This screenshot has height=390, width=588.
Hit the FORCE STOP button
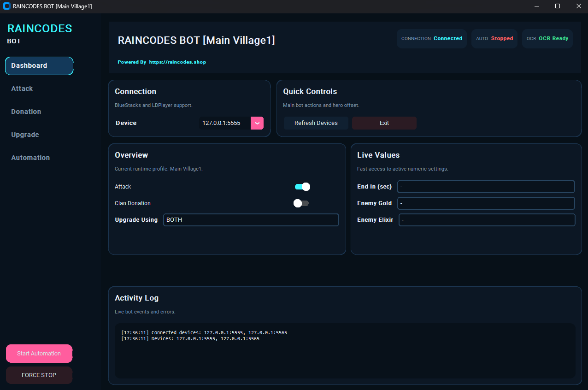tap(39, 375)
